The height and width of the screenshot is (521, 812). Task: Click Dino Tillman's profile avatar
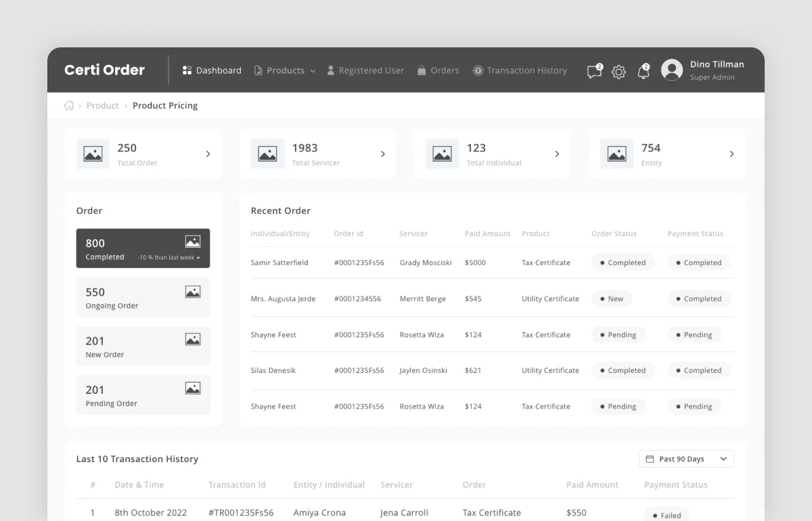tap(672, 70)
